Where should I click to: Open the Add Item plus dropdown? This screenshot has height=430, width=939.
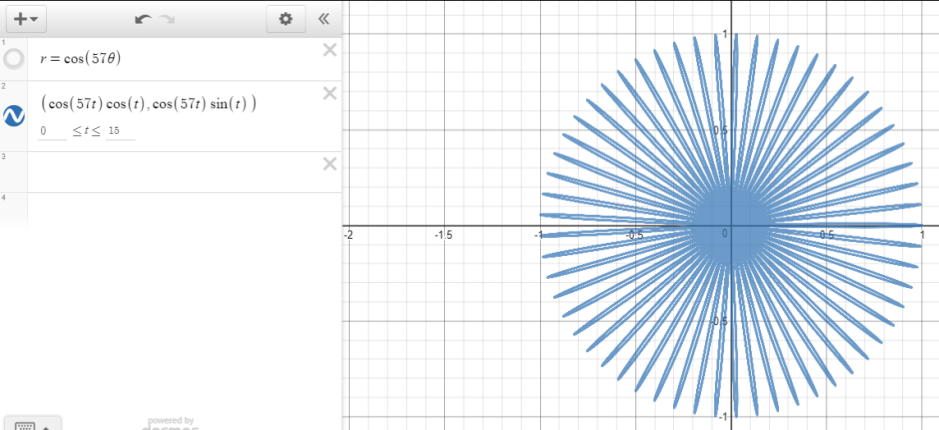26,18
